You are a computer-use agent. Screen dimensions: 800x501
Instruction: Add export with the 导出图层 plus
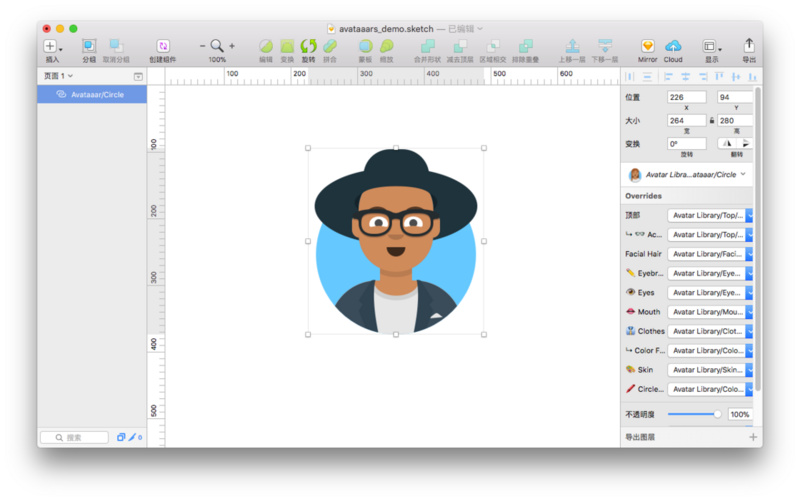tap(753, 437)
